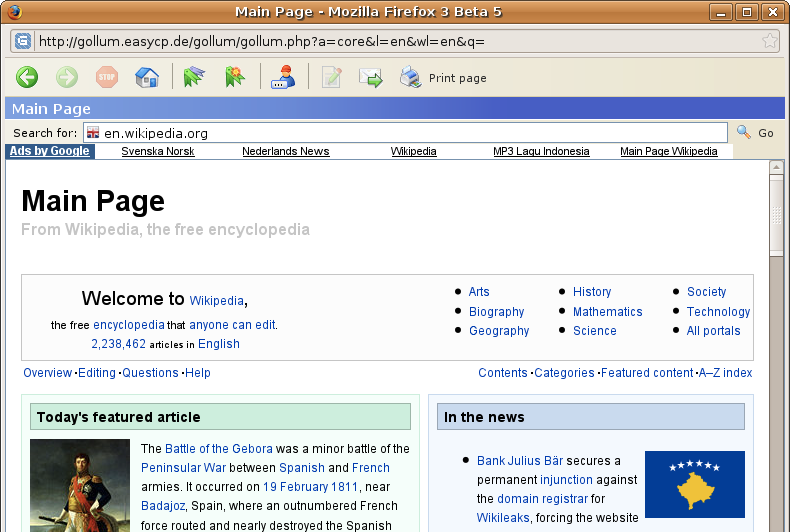
Task: Open the Ads by Google link
Action: [49, 151]
